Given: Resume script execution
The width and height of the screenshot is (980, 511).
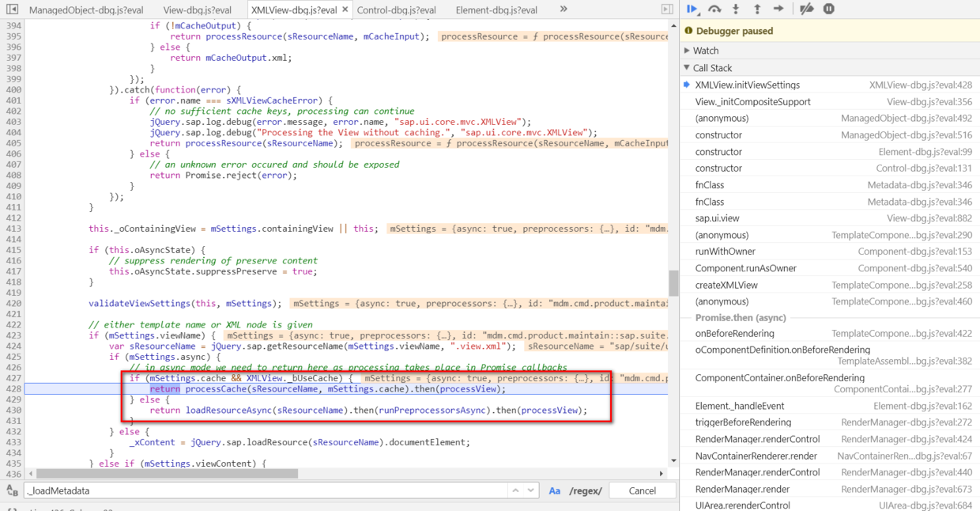Looking at the screenshot, I should (692, 9).
